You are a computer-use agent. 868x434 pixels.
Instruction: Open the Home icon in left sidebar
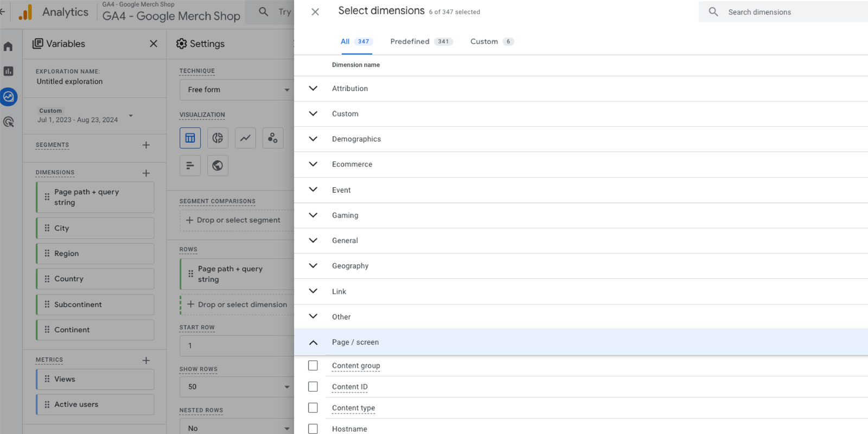pyautogui.click(x=8, y=46)
